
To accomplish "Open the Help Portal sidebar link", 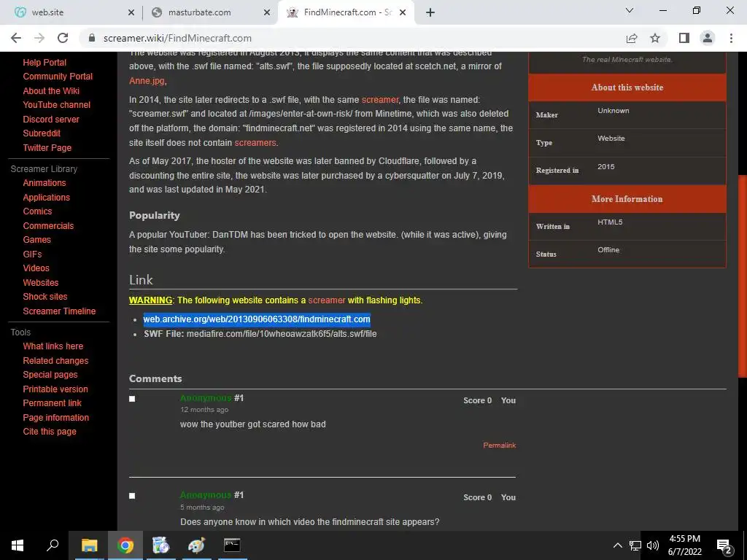I will (x=44, y=63).
